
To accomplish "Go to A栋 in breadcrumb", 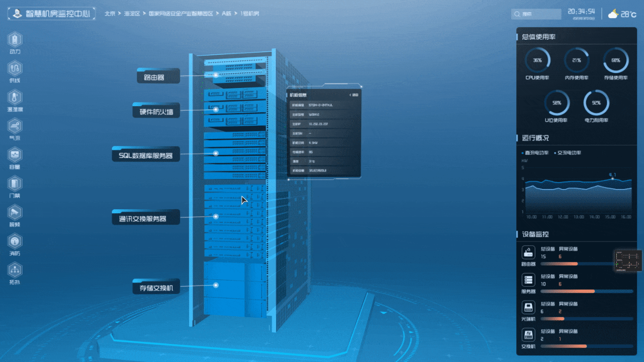I will 227,14.
